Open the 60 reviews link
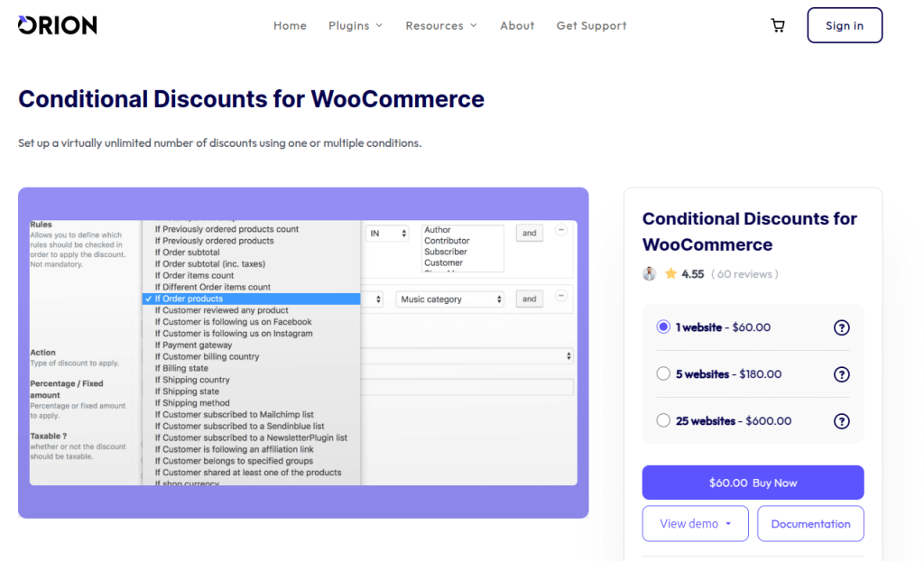 [744, 274]
